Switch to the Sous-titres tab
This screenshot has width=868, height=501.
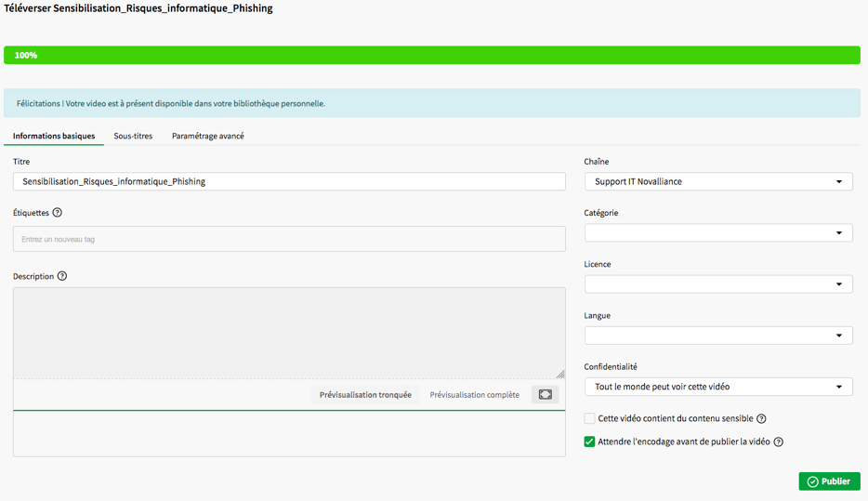(x=133, y=136)
